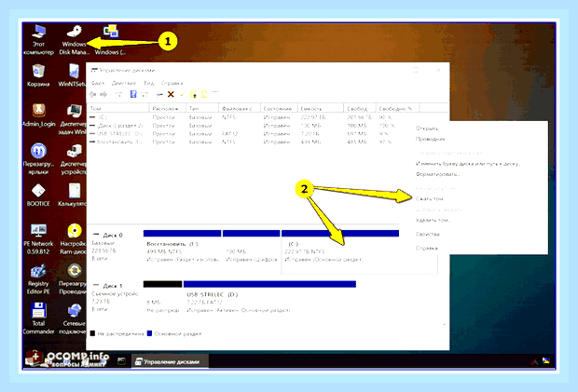Choose Удалить том in the context menu
The width and height of the screenshot is (578, 392).
(433, 221)
